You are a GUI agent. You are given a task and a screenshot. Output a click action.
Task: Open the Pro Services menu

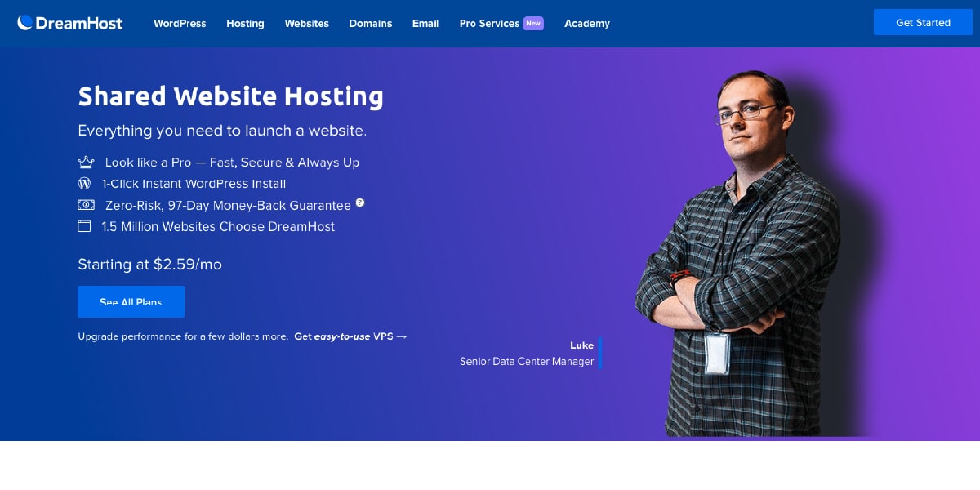489,24
